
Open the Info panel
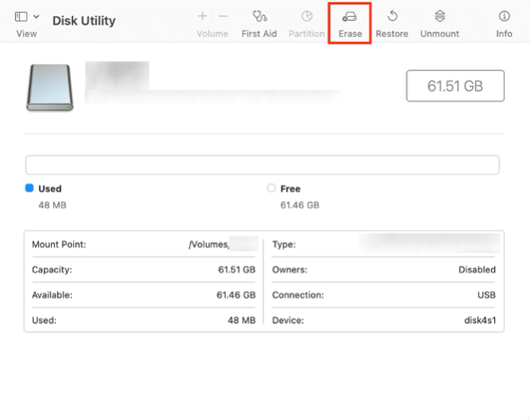coord(504,24)
